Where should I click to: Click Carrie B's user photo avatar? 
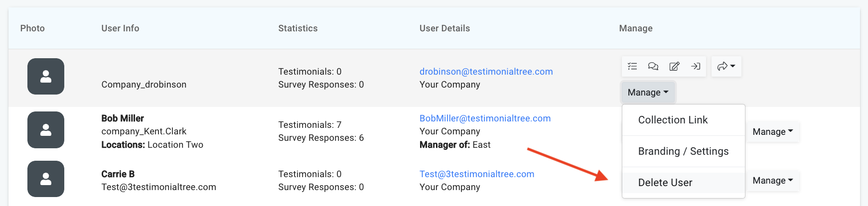click(46, 179)
